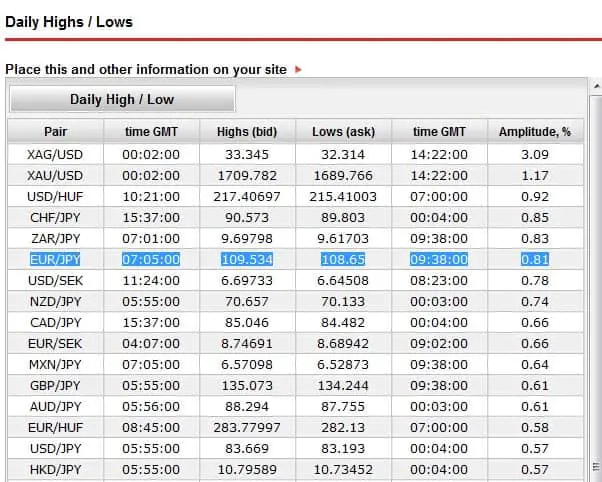Click the 11:24:00 time cell

(x=151, y=280)
